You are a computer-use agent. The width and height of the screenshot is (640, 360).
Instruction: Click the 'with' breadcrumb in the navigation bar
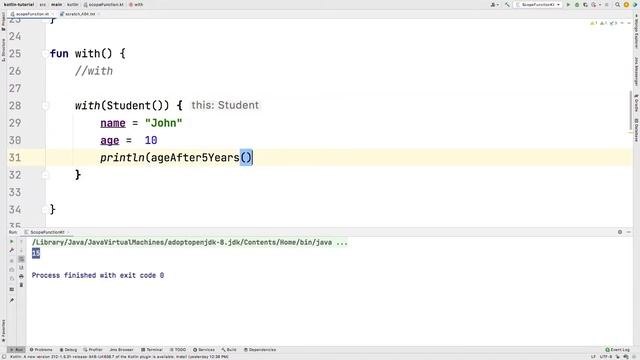tap(136, 4)
